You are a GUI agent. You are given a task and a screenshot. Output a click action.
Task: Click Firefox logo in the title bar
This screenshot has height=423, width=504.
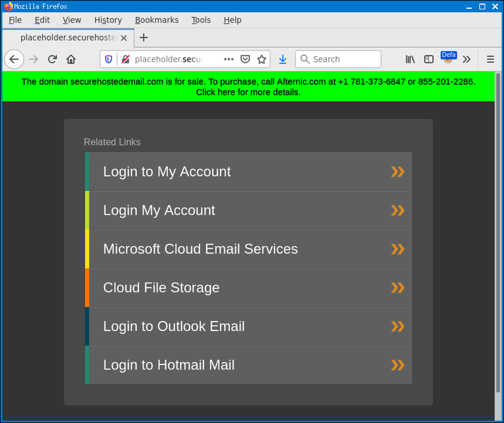point(8,6)
